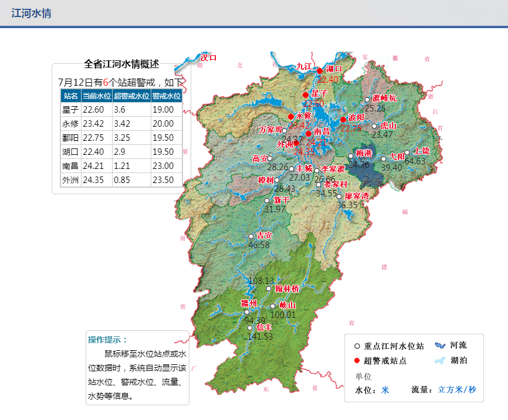Click the red Hukou (湖口) station marker
The height and width of the screenshot is (420, 508).
tap(320, 71)
